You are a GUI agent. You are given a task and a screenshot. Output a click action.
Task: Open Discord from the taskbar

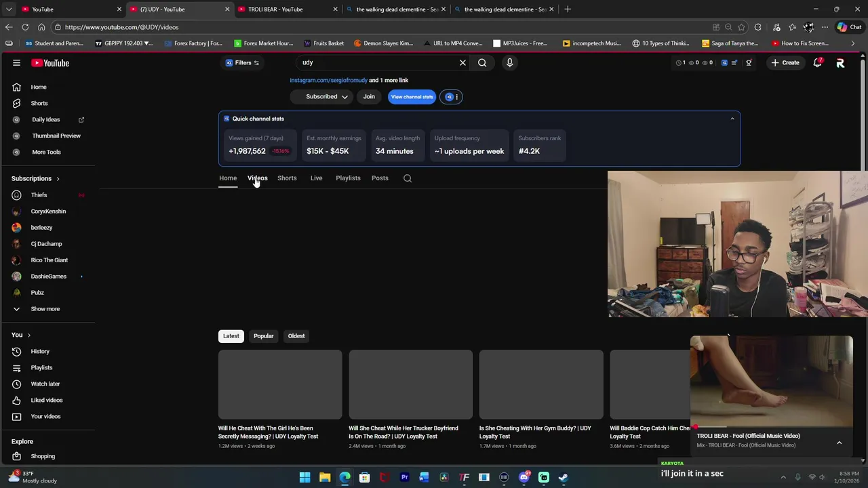(x=524, y=477)
